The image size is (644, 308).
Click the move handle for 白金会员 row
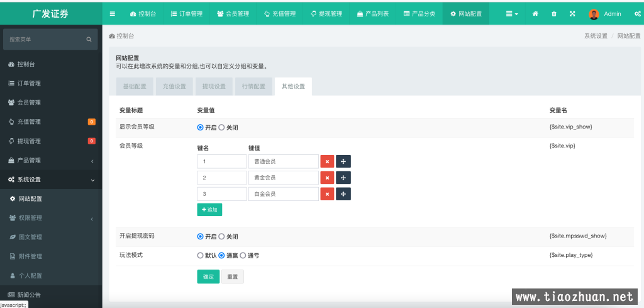click(x=343, y=194)
